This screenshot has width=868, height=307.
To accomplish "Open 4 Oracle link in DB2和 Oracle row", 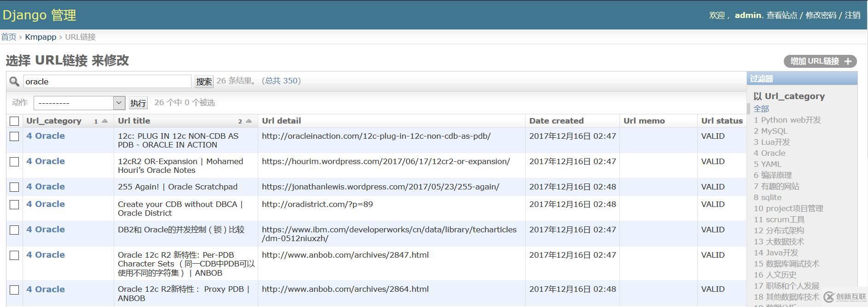I will [x=46, y=230].
